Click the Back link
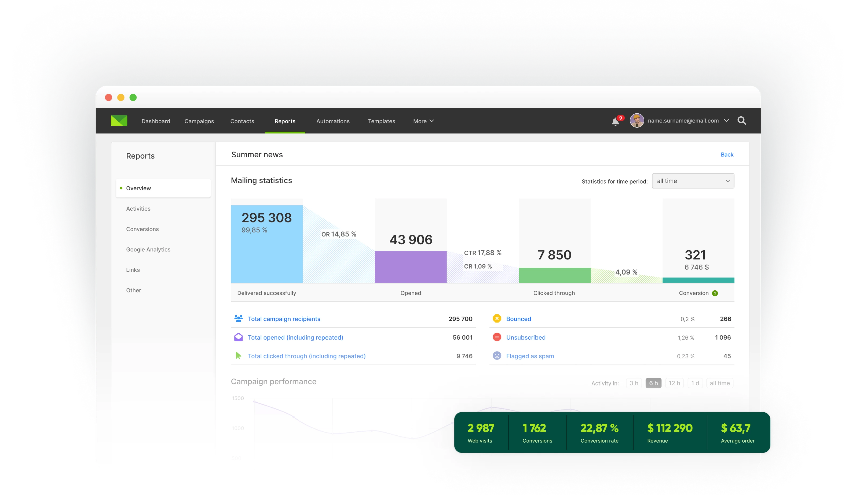Screen dimensions: 856x504 click(727, 154)
